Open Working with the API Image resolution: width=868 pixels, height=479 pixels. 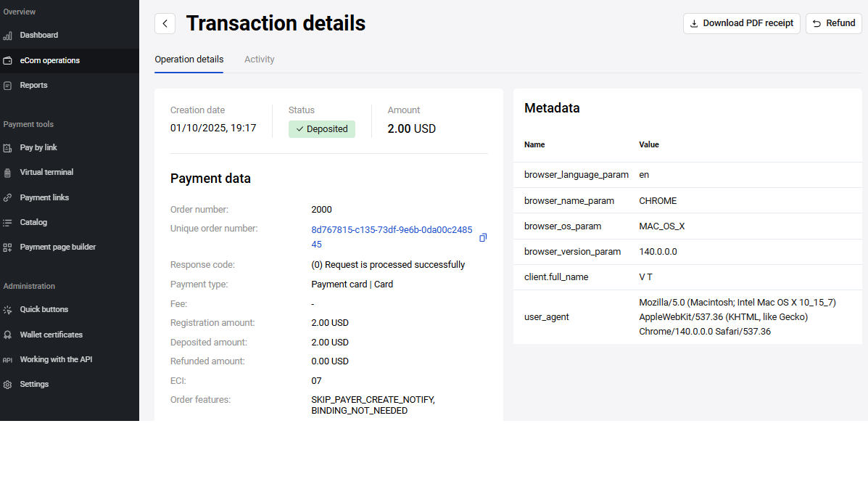pyautogui.click(x=56, y=359)
